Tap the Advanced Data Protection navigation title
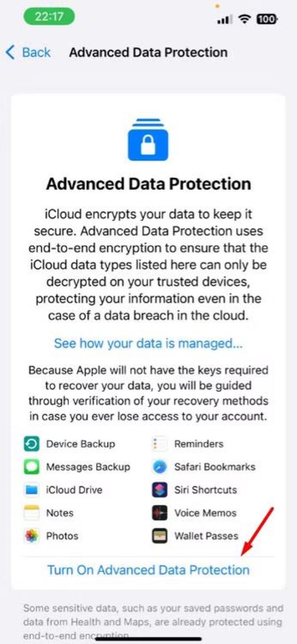Image resolution: width=297 pixels, height=644 pixels. [x=148, y=52]
